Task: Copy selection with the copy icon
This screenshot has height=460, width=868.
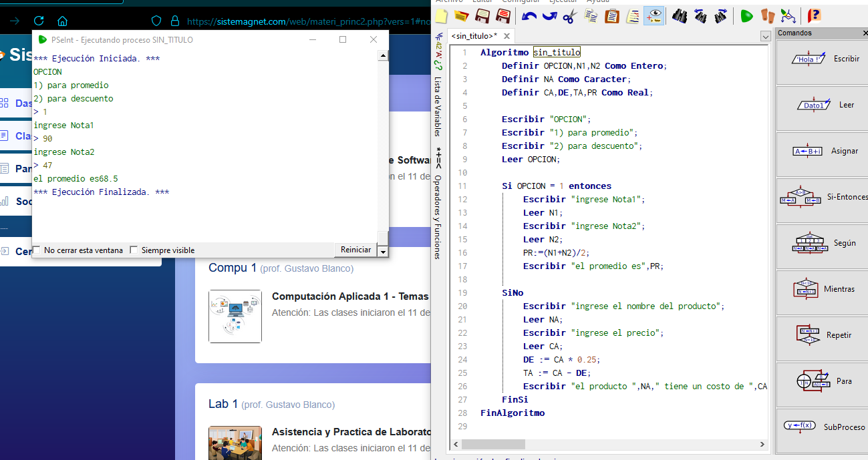Action: (591, 15)
